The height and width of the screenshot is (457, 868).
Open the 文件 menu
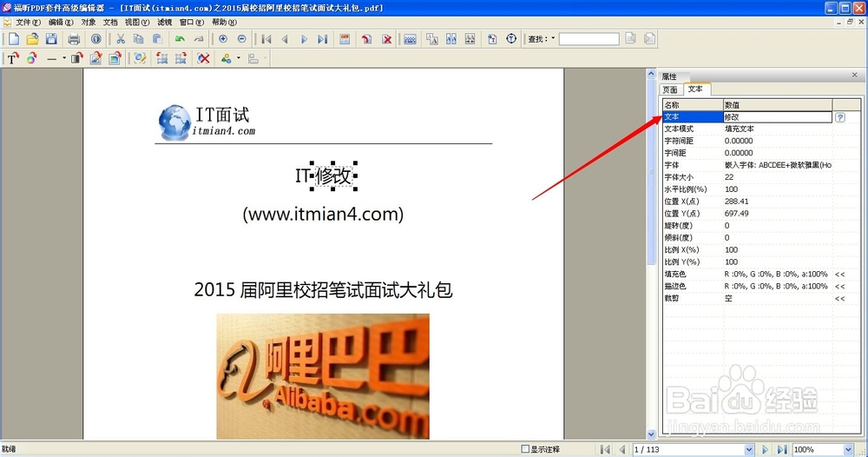[29, 23]
